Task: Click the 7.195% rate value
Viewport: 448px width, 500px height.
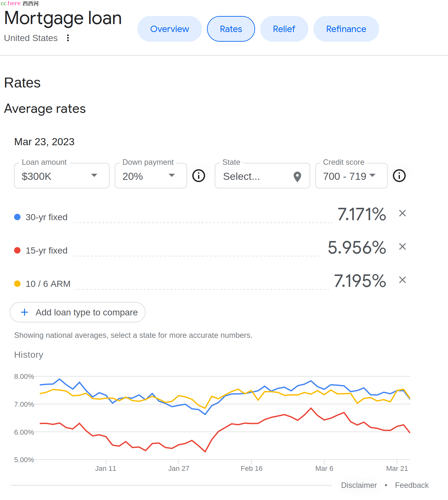Action: [360, 281]
